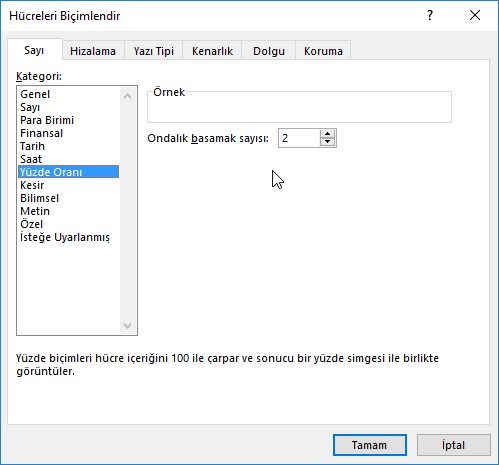Open the Yazı Tipi tab
The width and height of the screenshot is (499, 465).
(x=154, y=51)
